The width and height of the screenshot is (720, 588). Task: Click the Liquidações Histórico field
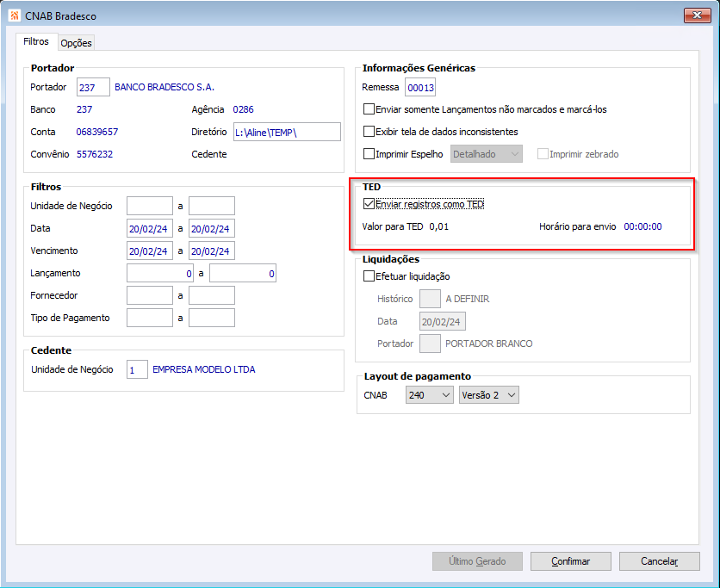click(431, 299)
